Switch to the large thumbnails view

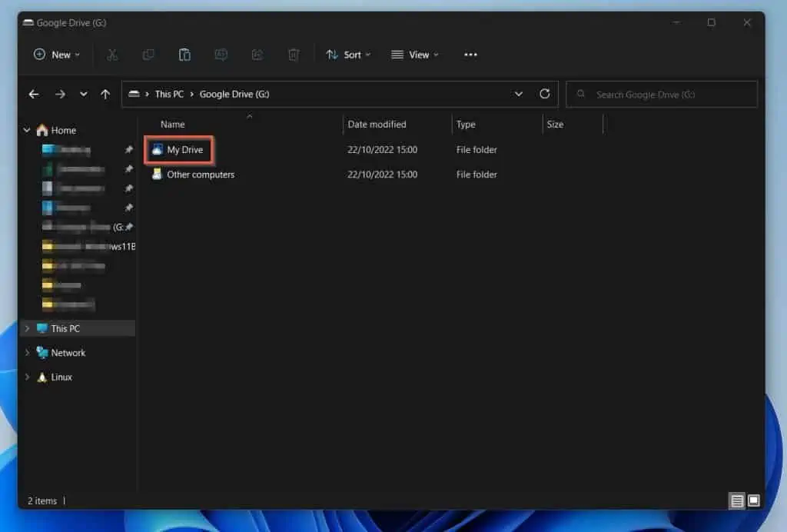click(x=754, y=501)
